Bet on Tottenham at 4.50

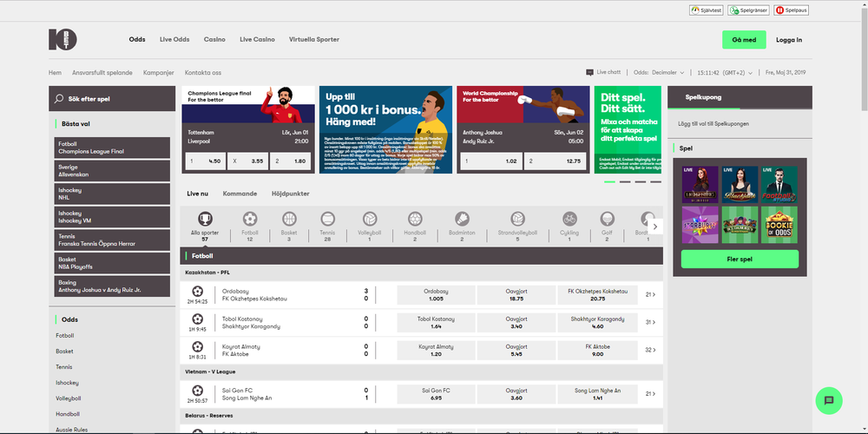pyautogui.click(x=206, y=161)
